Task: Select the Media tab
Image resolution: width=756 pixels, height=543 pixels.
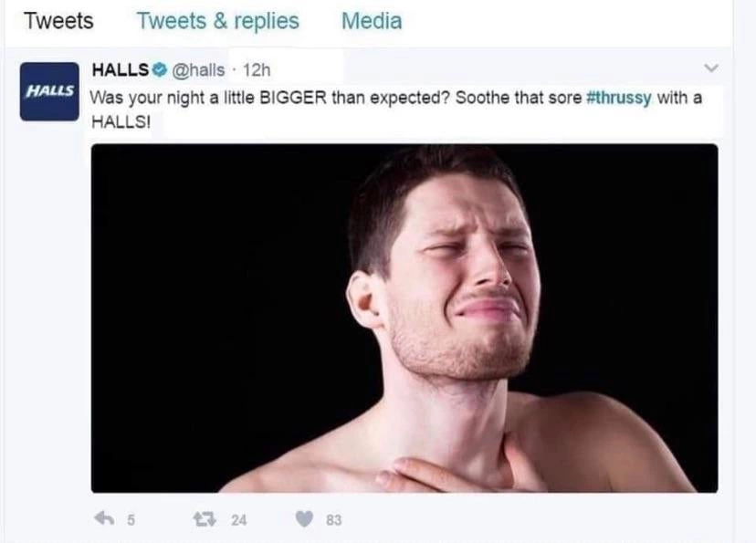Action: click(x=372, y=21)
